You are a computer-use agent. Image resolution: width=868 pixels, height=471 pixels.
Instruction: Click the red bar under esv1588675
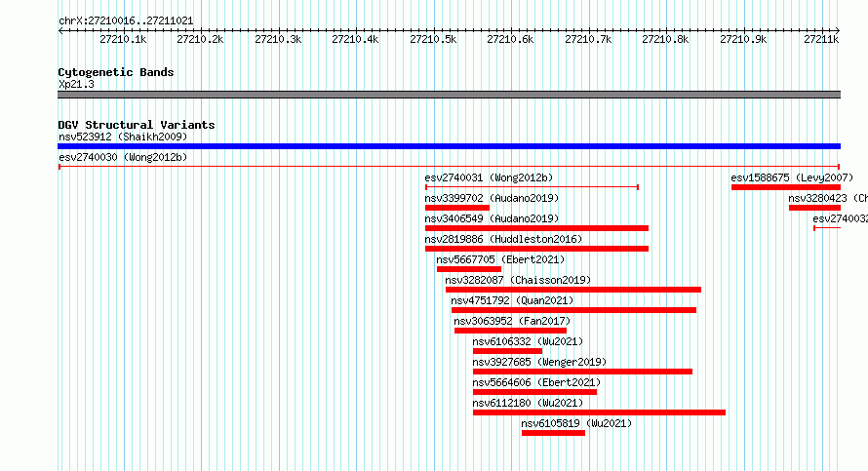pos(786,187)
